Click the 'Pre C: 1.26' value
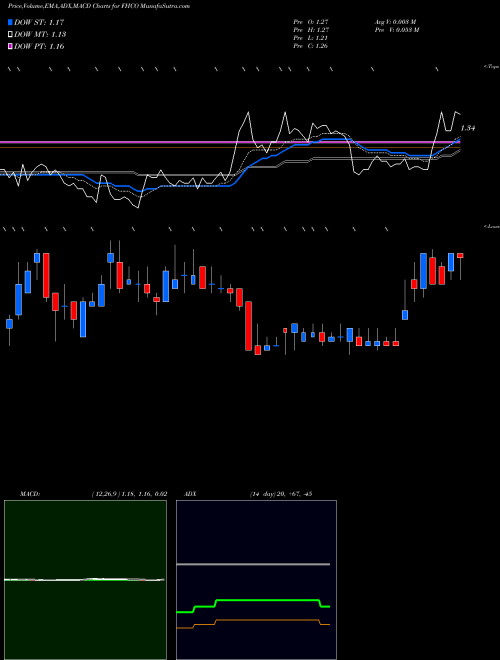Image resolution: width=500 pixels, height=660 pixels. click(311, 46)
